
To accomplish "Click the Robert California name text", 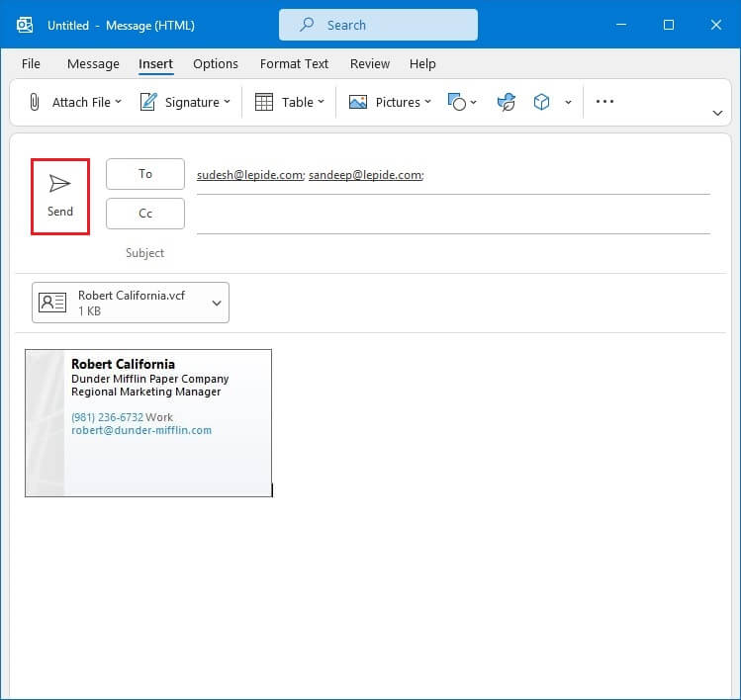I will pyautogui.click(x=123, y=364).
